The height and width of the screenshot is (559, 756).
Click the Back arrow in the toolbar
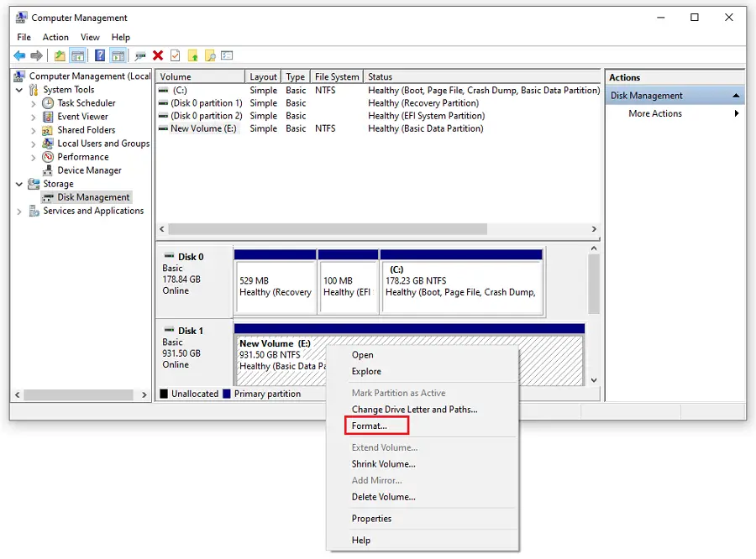click(x=19, y=55)
